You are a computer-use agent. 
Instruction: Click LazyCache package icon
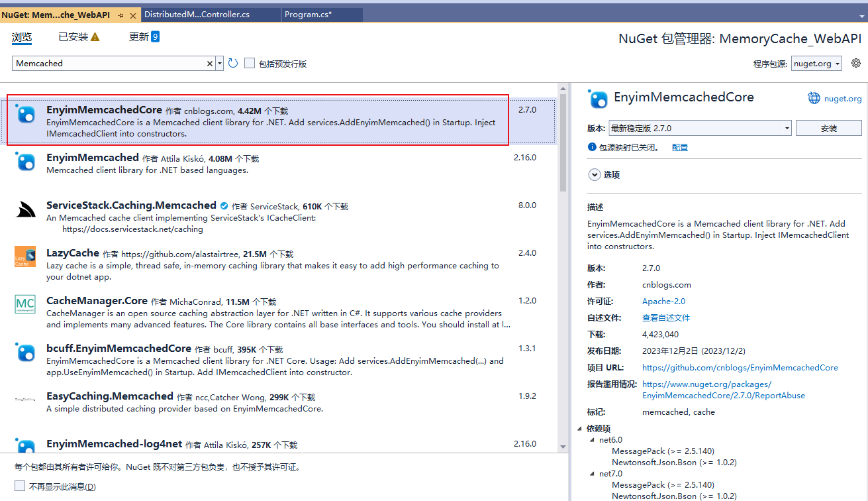25,257
